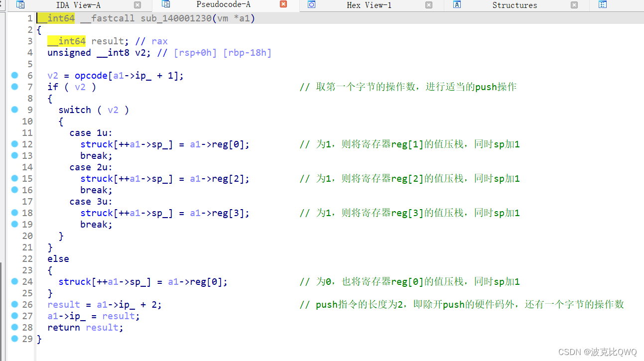Click 'case 2u:' label

[91, 167]
